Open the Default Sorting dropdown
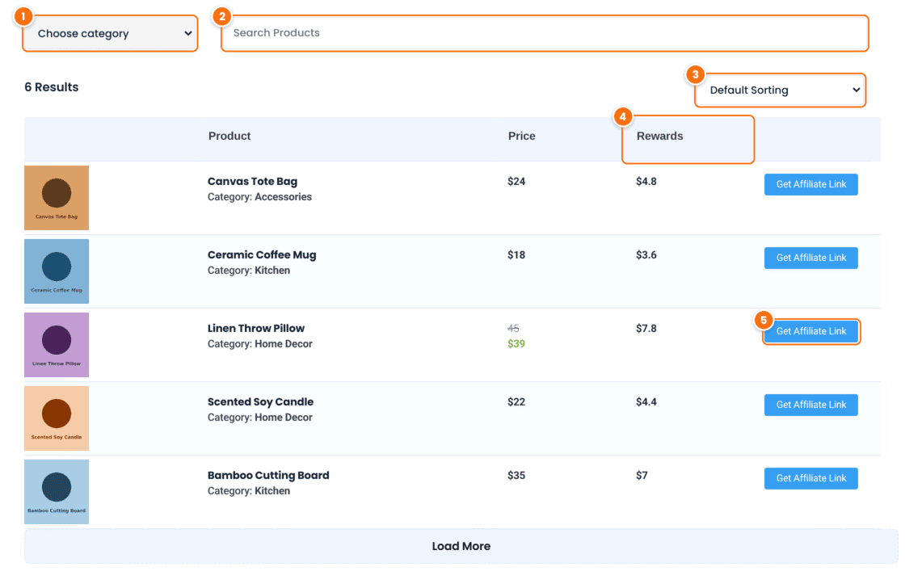This screenshot has width=905, height=588. [781, 90]
